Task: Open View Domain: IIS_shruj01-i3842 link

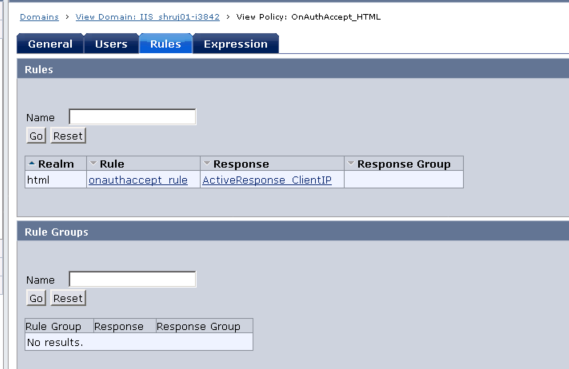Action: (x=147, y=17)
